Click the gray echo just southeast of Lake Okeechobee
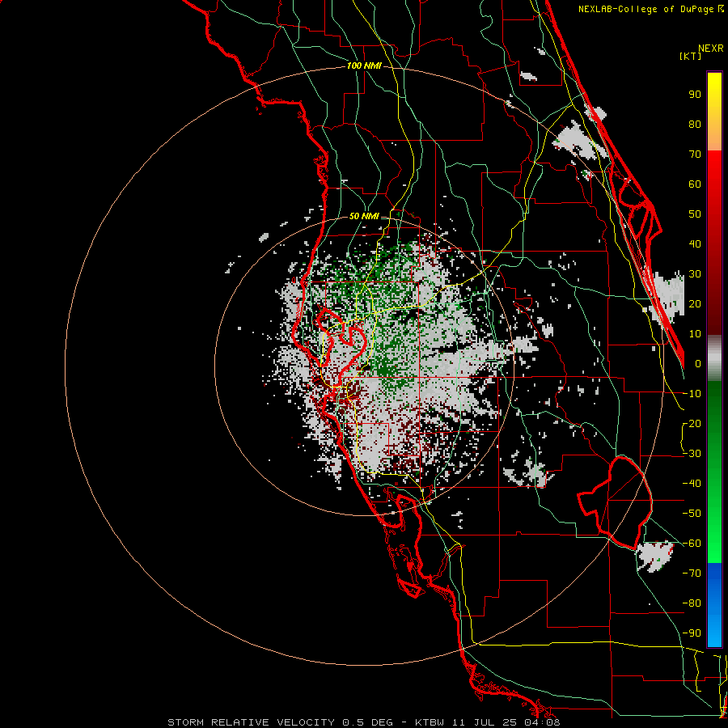 click(654, 556)
